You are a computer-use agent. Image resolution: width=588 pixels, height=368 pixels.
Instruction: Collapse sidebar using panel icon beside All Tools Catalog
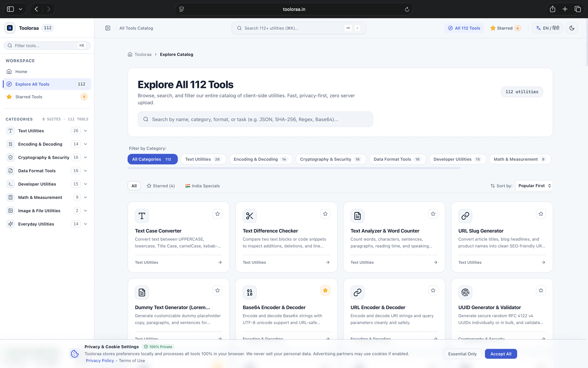(108, 28)
